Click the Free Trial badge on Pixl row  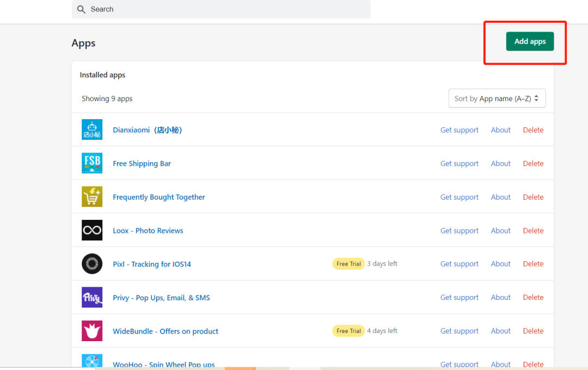[348, 264]
